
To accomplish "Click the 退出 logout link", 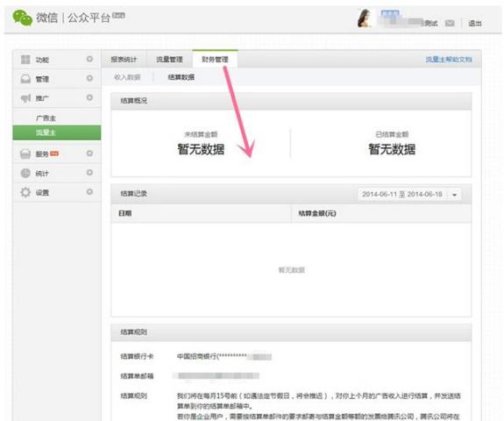I will coord(475,24).
